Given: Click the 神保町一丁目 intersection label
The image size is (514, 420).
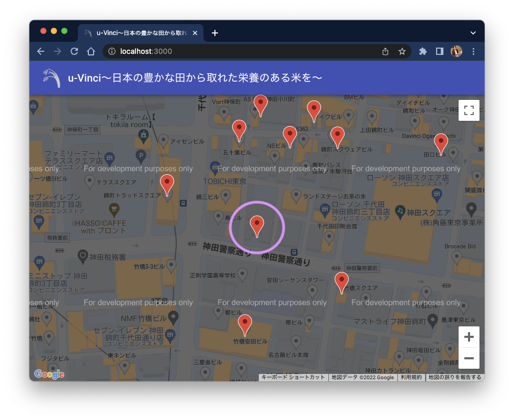Looking at the screenshot, I should (82, 130).
